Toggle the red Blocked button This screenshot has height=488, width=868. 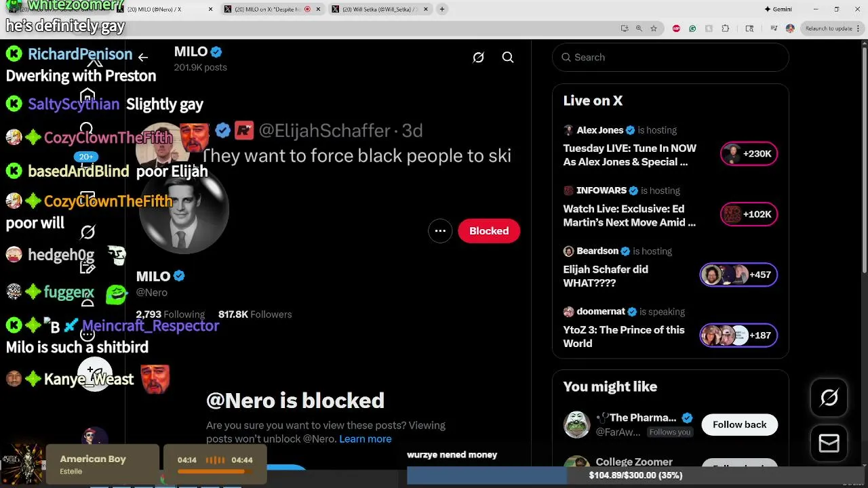489,231
